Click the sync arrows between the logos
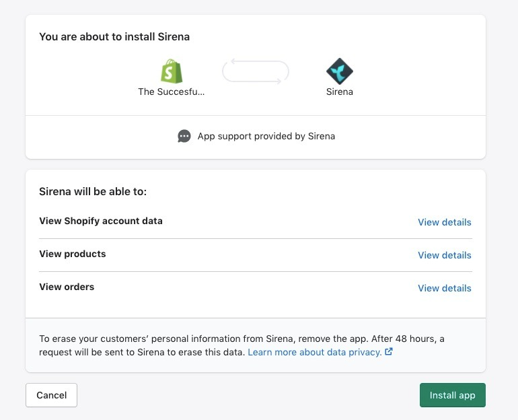 click(256, 72)
